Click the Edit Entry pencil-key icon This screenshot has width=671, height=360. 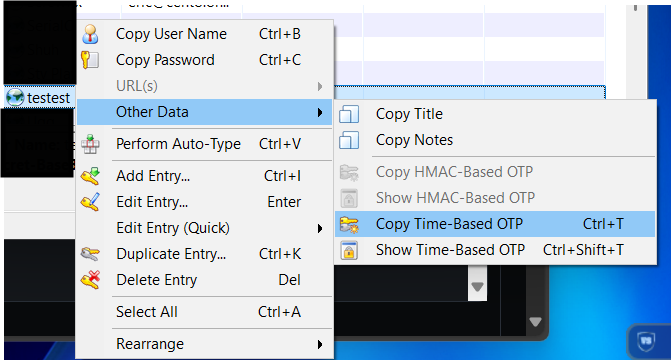(90, 202)
